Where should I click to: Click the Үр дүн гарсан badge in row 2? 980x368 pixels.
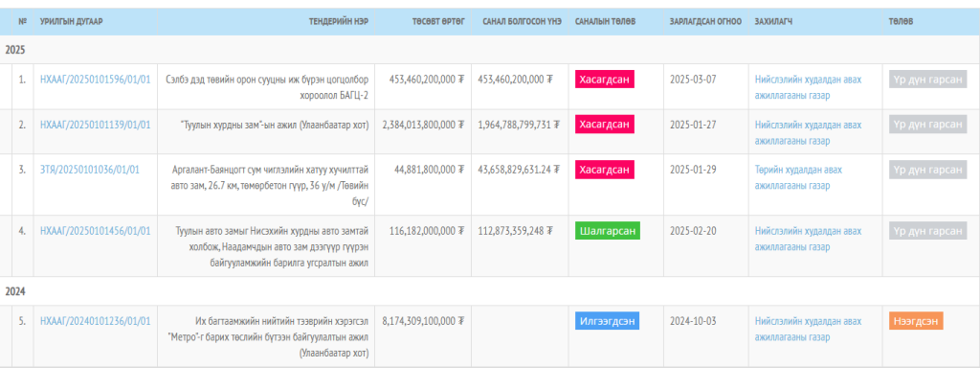tap(927, 125)
